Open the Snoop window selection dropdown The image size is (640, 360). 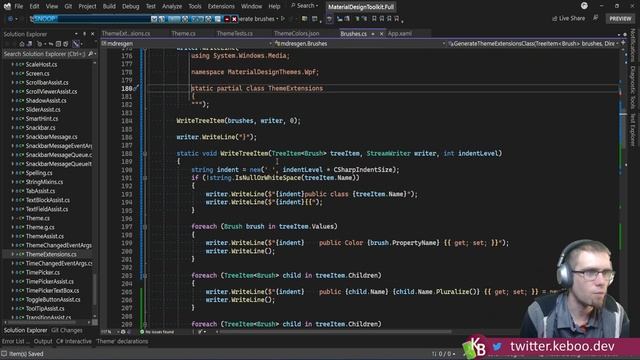click(x=154, y=19)
